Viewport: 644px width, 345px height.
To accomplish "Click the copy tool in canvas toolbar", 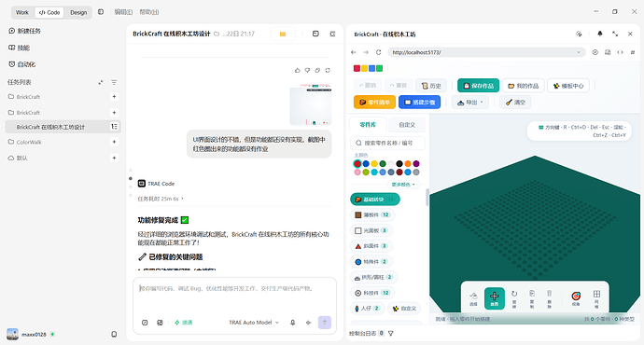I will coord(532,298).
